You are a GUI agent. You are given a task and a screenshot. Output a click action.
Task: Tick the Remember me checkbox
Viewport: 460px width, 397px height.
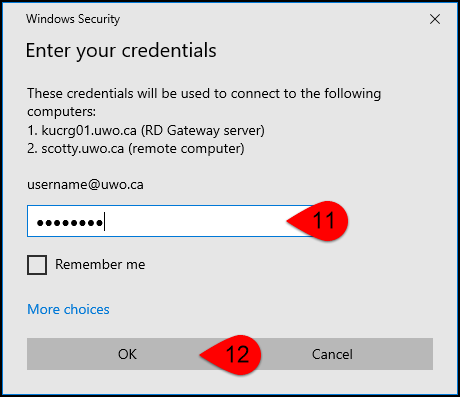tap(37, 265)
